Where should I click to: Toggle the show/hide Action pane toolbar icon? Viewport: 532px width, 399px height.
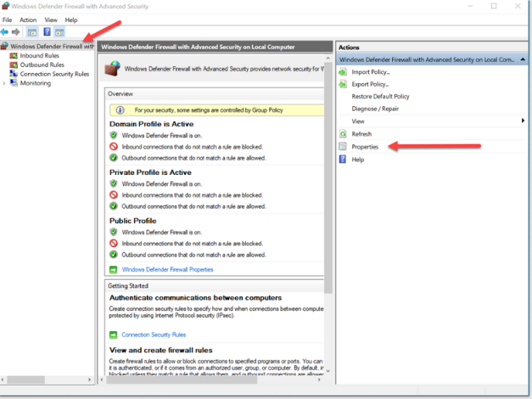(59, 32)
